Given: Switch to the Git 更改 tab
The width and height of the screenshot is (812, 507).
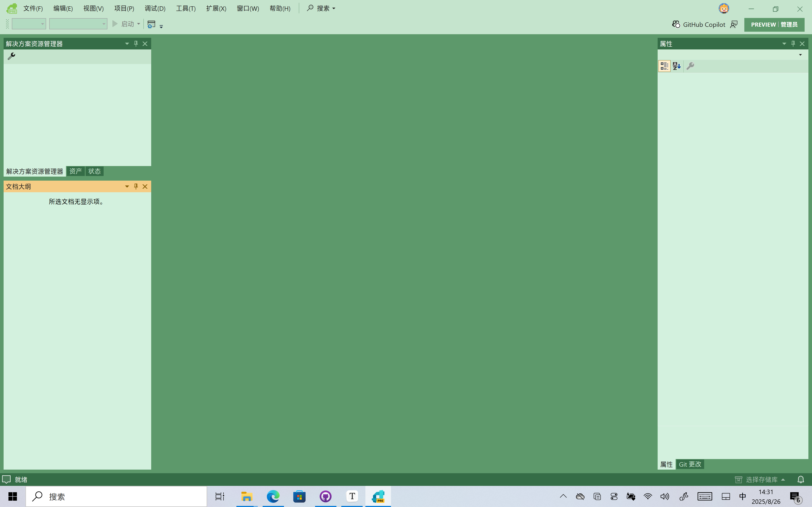Looking at the screenshot, I should pyautogui.click(x=690, y=464).
